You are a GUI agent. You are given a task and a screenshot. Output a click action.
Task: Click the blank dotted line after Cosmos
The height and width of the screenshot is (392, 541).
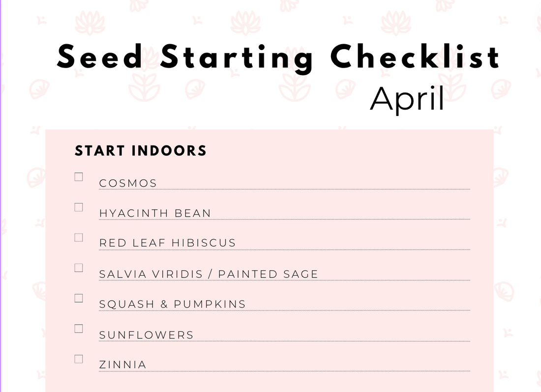(315, 187)
